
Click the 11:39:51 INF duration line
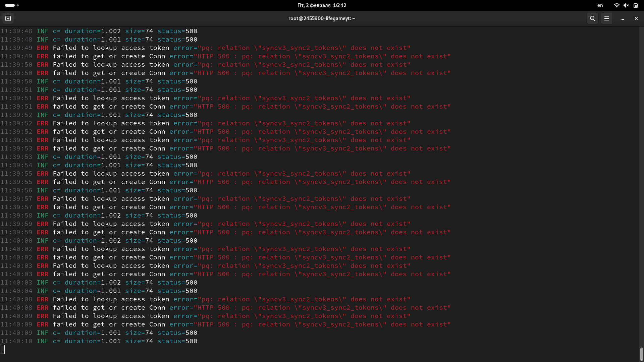99,90
